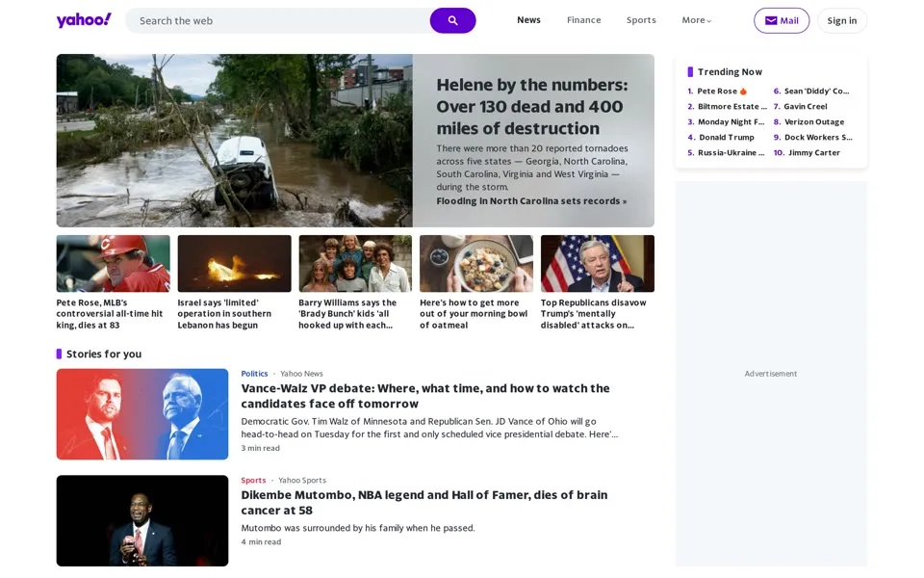Click the Sports category label above Mutombo

pyautogui.click(x=253, y=480)
